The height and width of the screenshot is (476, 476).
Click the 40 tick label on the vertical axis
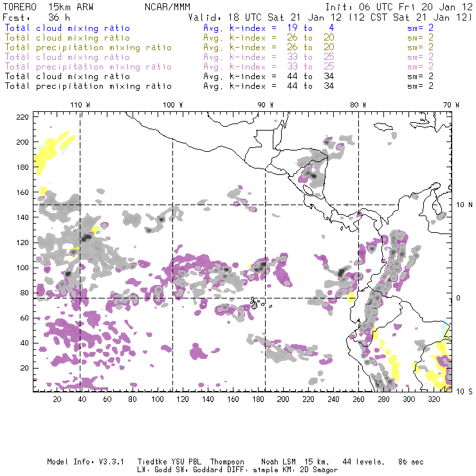(x=24, y=343)
